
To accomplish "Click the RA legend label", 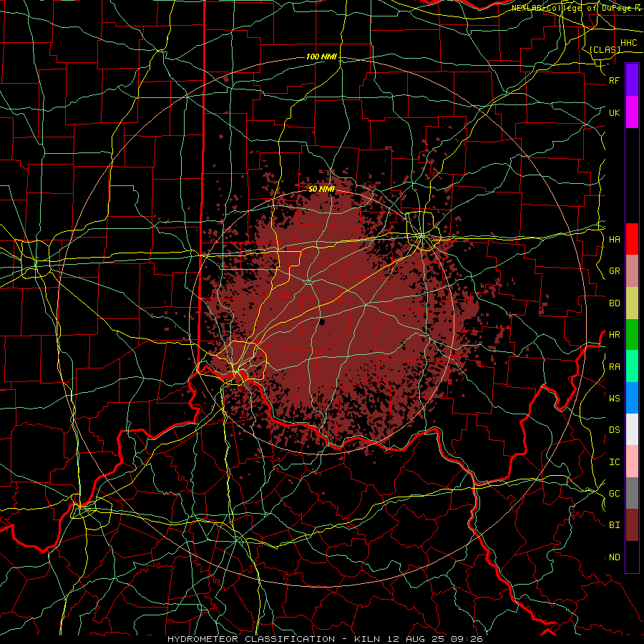I will 615,366.
